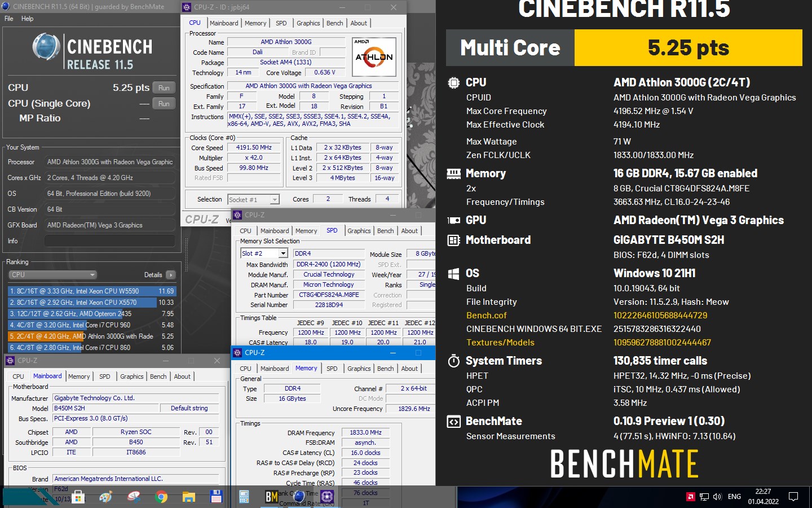Click Max Bandwidth DDR4-2400 value
Image resolution: width=812 pixels, height=508 pixels.
(x=329, y=264)
